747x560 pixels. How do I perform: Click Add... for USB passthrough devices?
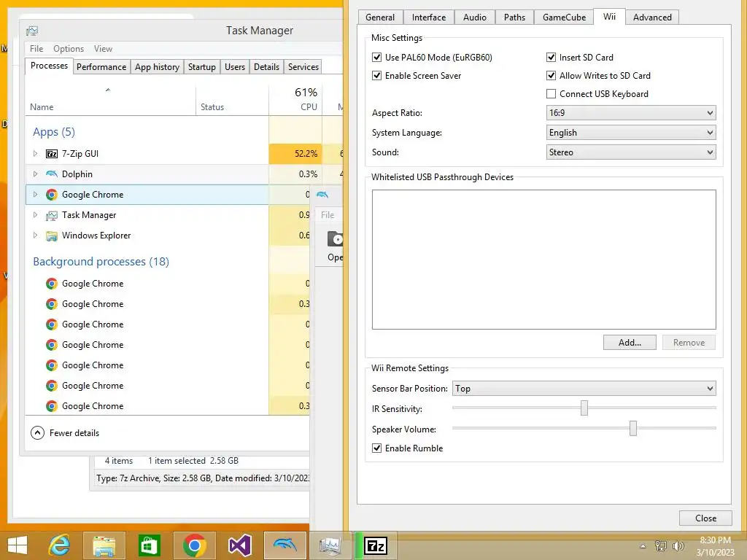[630, 343]
